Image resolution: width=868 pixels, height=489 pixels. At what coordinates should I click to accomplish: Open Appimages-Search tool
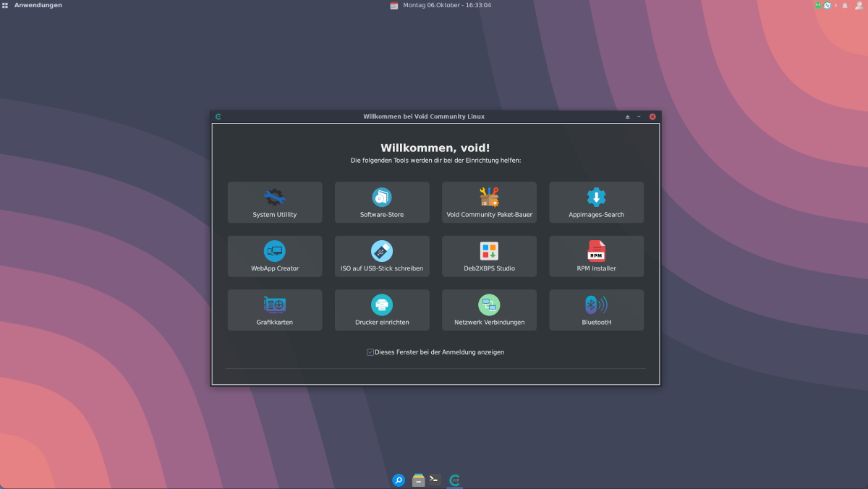pyautogui.click(x=596, y=203)
